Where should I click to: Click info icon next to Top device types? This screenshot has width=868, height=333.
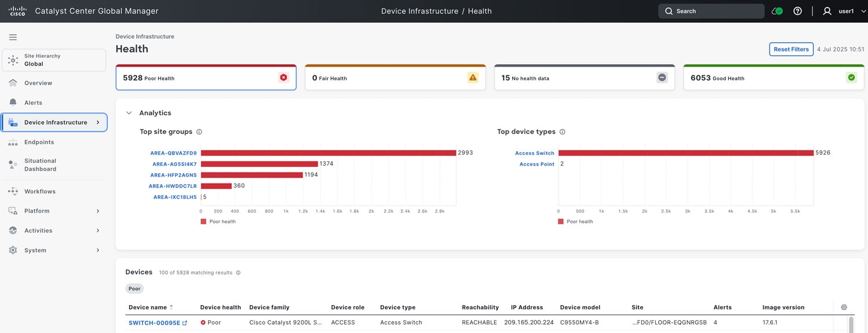(562, 132)
